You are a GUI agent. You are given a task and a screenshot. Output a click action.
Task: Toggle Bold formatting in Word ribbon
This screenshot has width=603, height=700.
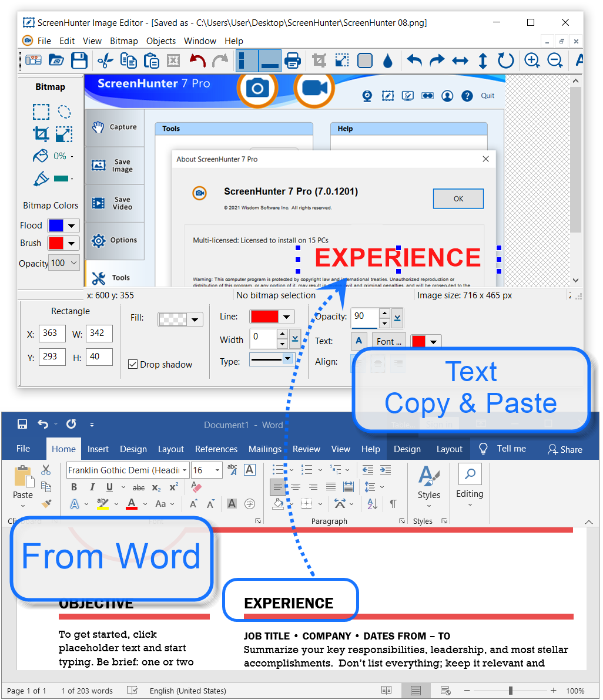[74, 487]
